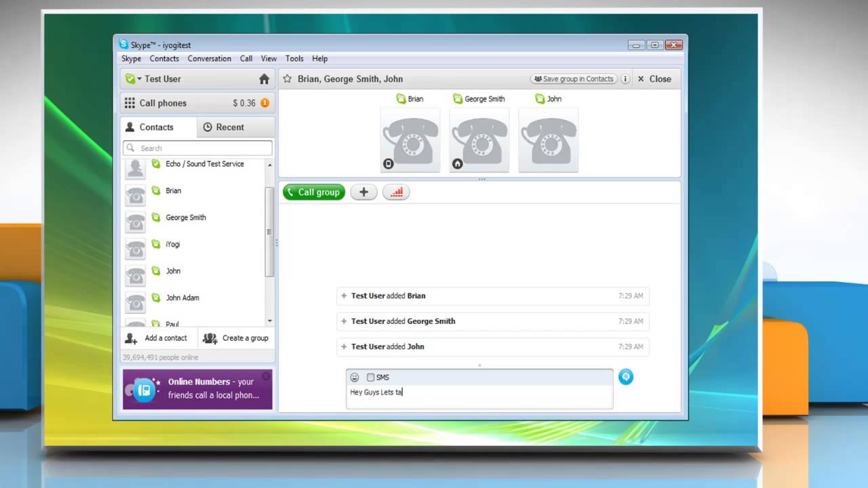Click John's phone avatar thumbnail
The image size is (868, 488).
coord(549,140)
